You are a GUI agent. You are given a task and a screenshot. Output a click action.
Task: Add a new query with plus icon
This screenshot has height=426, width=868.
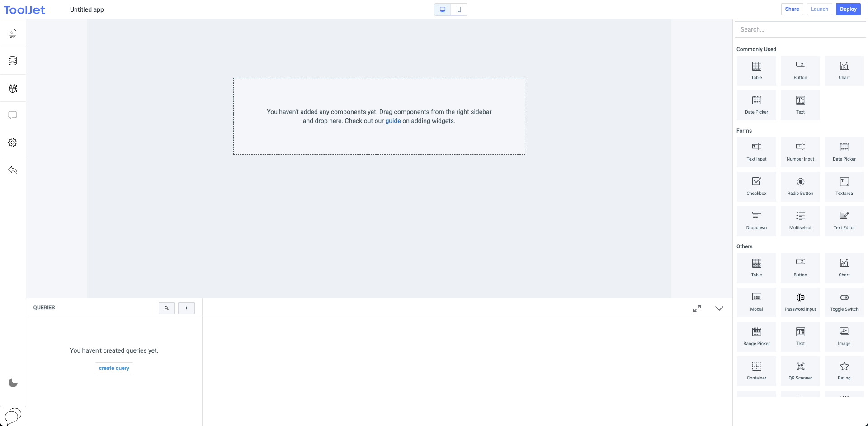186,308
